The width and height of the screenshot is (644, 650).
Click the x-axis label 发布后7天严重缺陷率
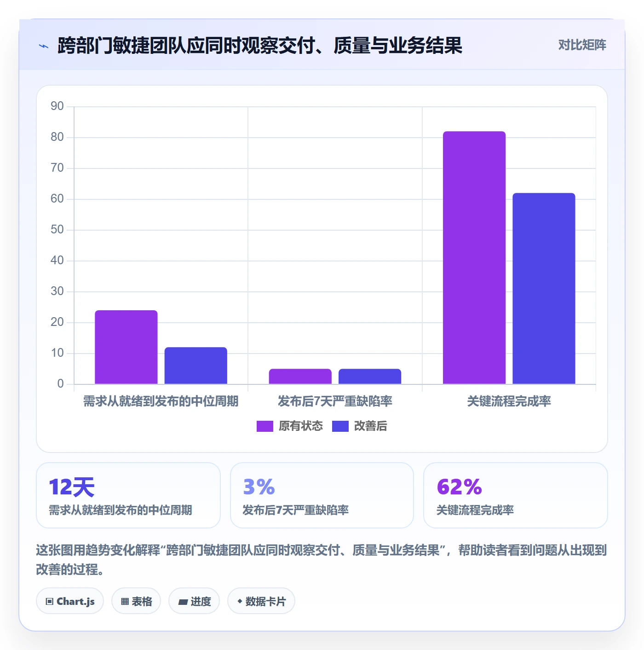pos(335,401)
